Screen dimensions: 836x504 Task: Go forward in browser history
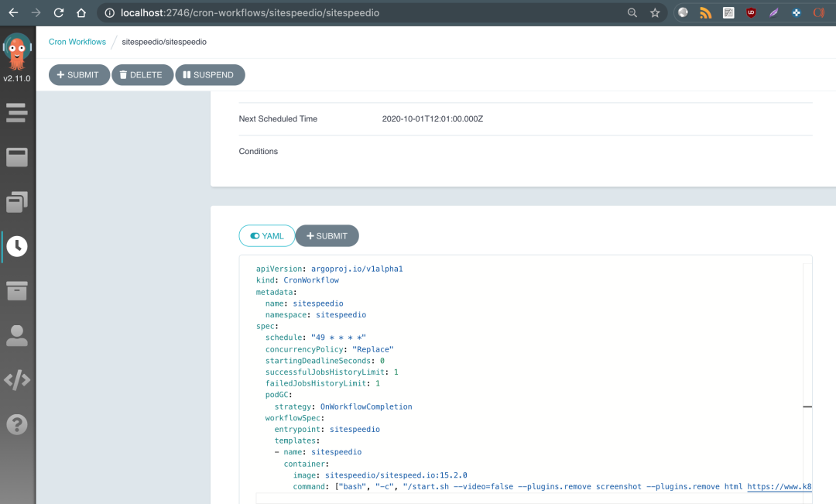tap(36, 13)
